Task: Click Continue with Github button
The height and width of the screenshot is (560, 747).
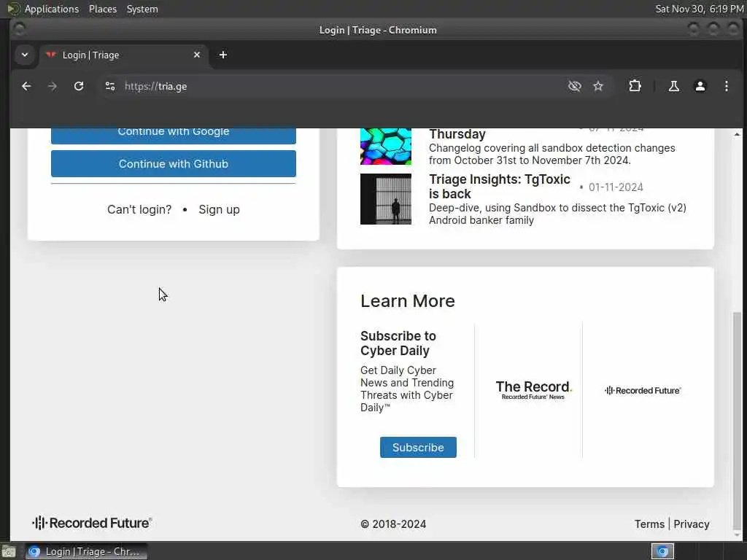Action: [x=174, y=164]
